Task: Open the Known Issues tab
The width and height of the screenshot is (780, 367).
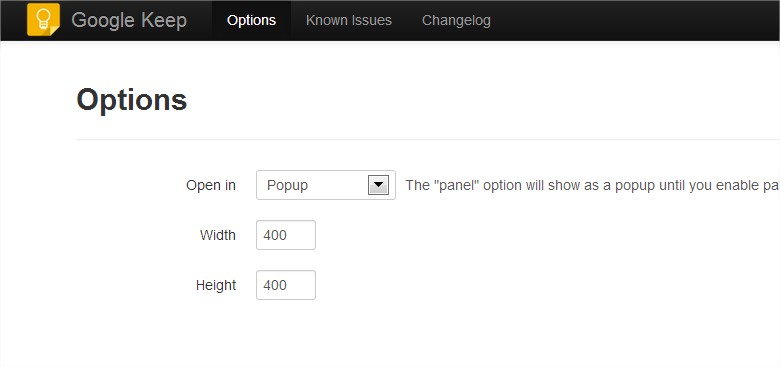Action: click(x=349, y=20)
